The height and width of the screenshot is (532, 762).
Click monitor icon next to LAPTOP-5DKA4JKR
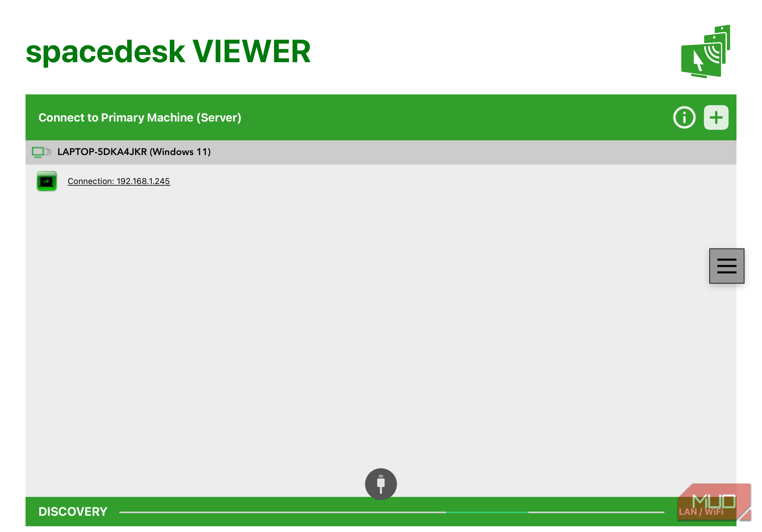pos(41,152)
